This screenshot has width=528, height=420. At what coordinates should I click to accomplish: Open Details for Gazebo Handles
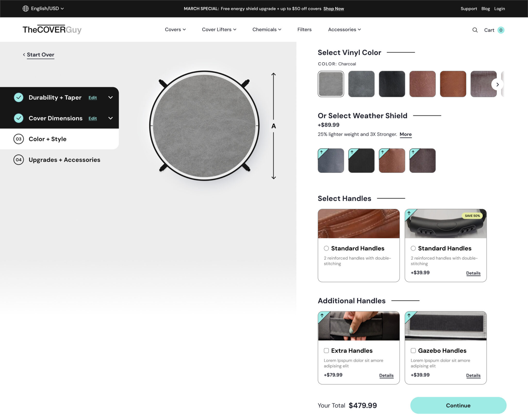tap(473, 375)
